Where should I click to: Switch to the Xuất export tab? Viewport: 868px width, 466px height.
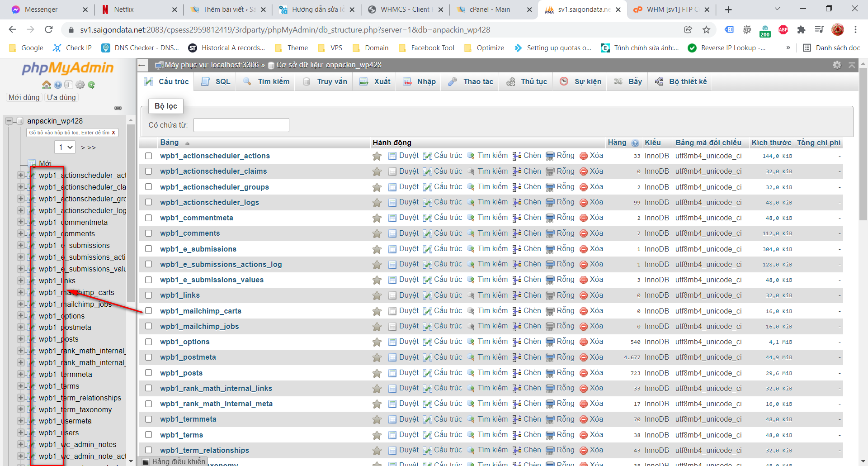coord(375,82)
